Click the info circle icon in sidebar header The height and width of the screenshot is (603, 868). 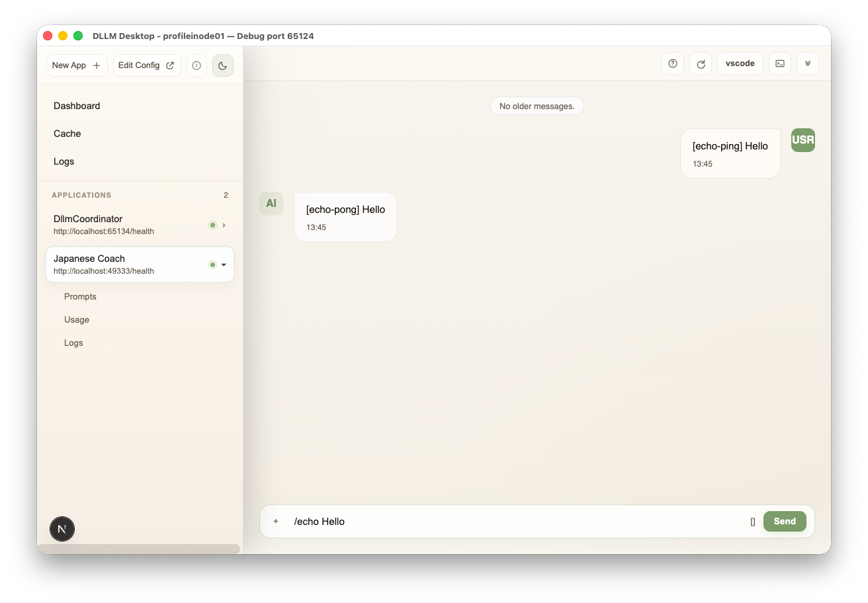pyautogui.click(x=196, y=65)
